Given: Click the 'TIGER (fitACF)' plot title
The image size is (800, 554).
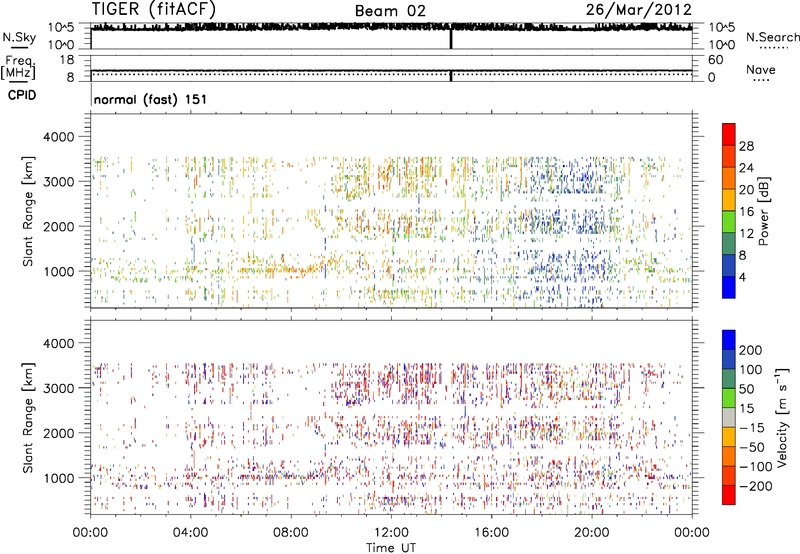Looking at the screenshot, I should [154, 9].
